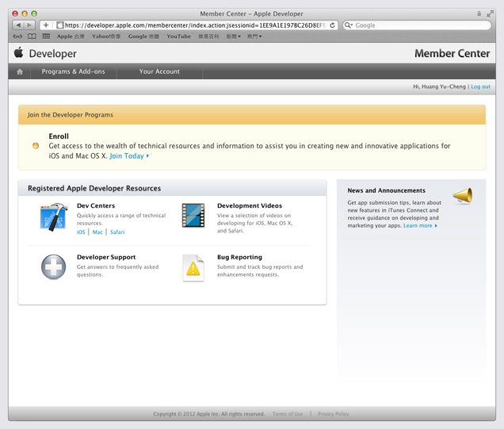Open the Apple bookmark in bookmarks bar

(71, 36)
